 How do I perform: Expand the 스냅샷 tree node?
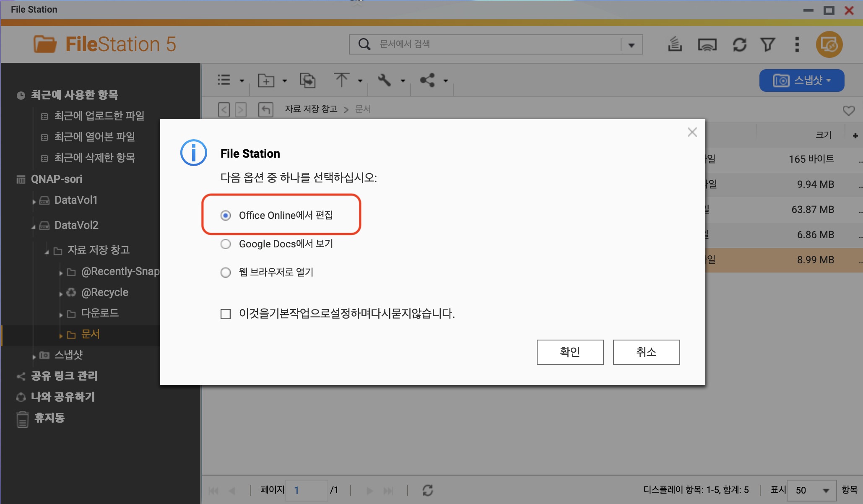coord(34,357)
